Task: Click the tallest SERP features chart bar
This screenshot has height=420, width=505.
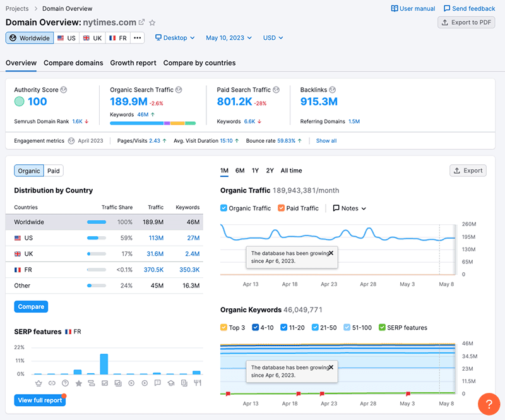Action: pos(104,364)
